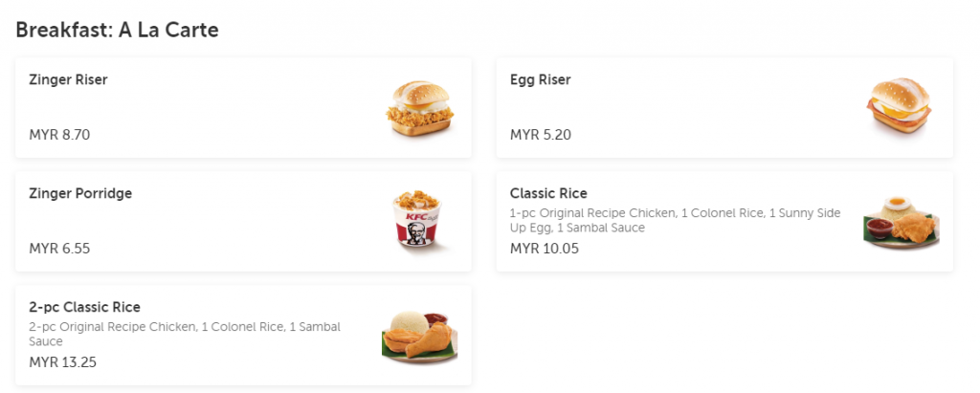Click the Egg Riser burger image
This screenshot has width=980, height=393.
click(900, 108)
